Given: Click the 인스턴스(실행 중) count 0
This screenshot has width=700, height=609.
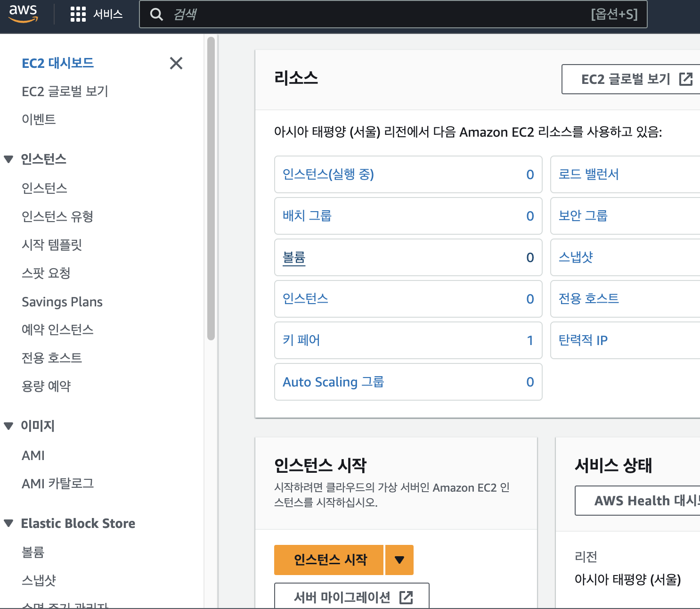Looking at the screenshot, I should tap(530, 174).
